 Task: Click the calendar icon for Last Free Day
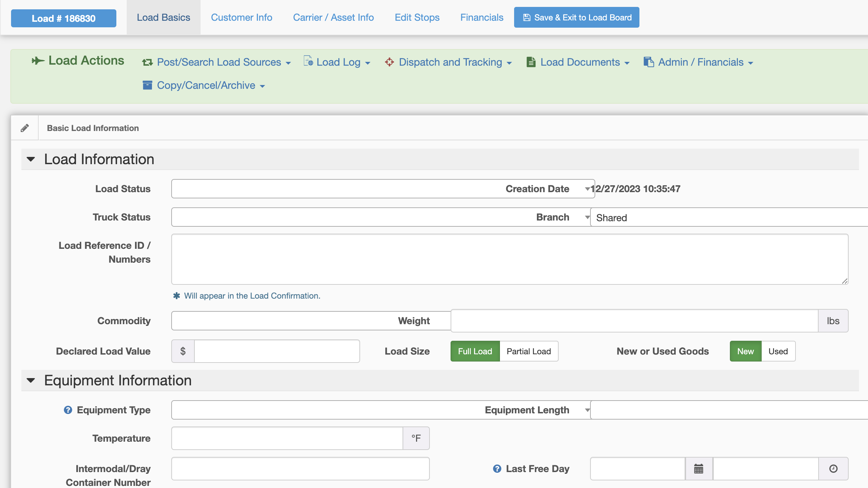(x=698, y=469)
